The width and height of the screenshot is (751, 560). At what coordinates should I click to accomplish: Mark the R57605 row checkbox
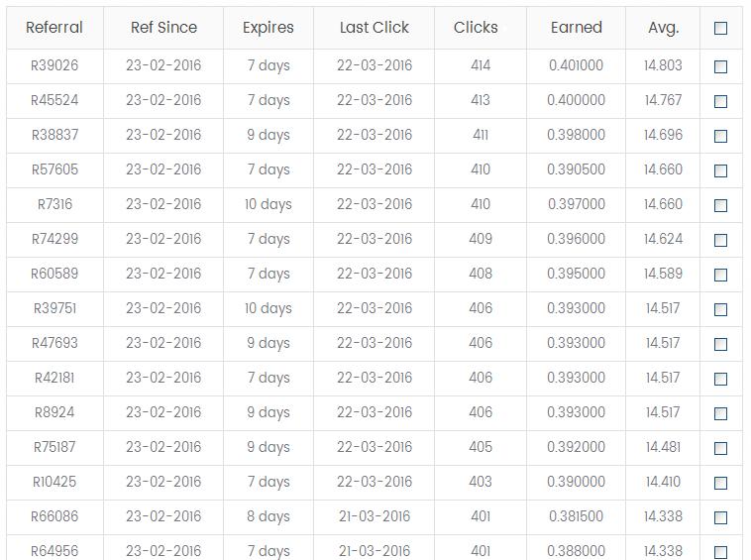tap(720, 170)
